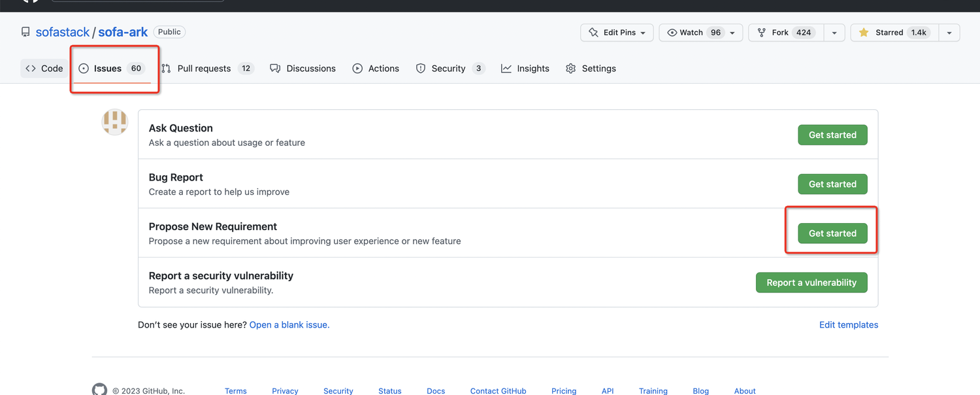Open the Status footer link
This screenshot has width=980, height=395.
(x=390, y=391)
